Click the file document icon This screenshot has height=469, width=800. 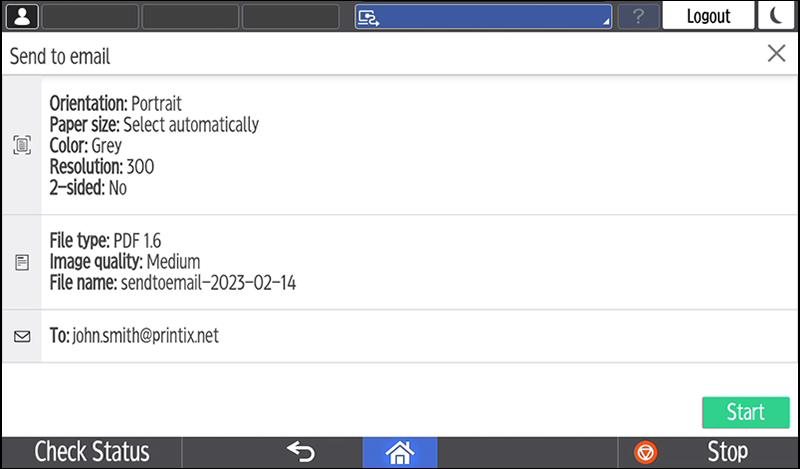(22, 262)
